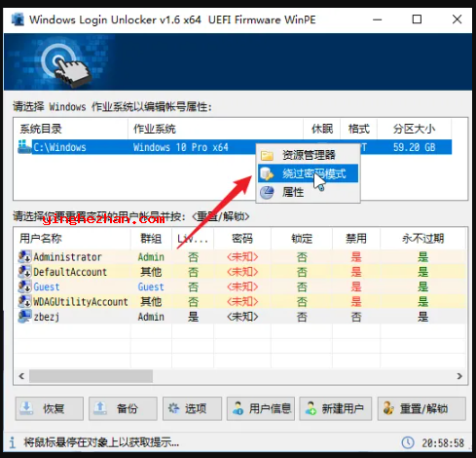Click the app icon in the title bar

pos(18,19)
